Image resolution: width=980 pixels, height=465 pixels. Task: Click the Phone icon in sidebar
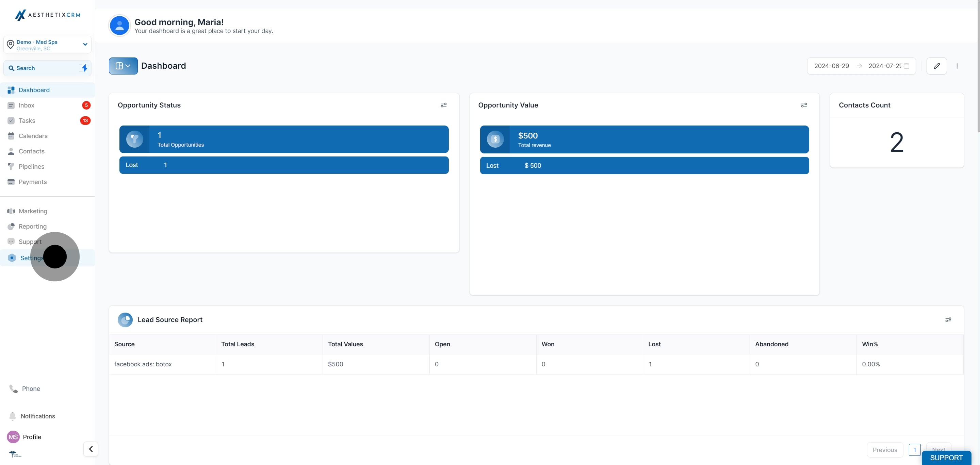pyautogui.click(x=14, y=388)
